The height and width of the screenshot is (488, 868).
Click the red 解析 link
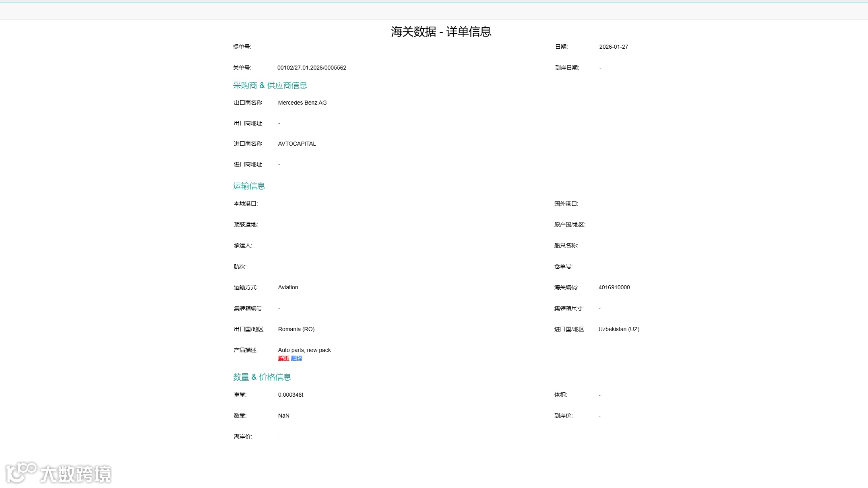point(283,358)
